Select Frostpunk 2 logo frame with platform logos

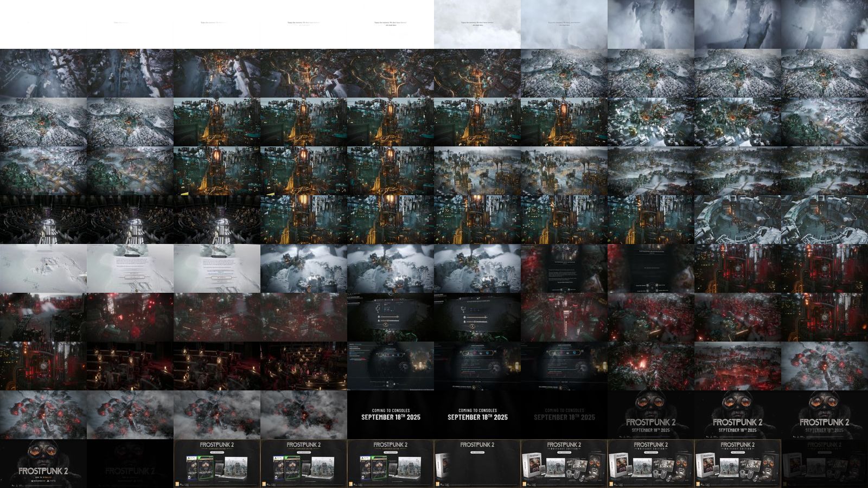click(43, 464)
